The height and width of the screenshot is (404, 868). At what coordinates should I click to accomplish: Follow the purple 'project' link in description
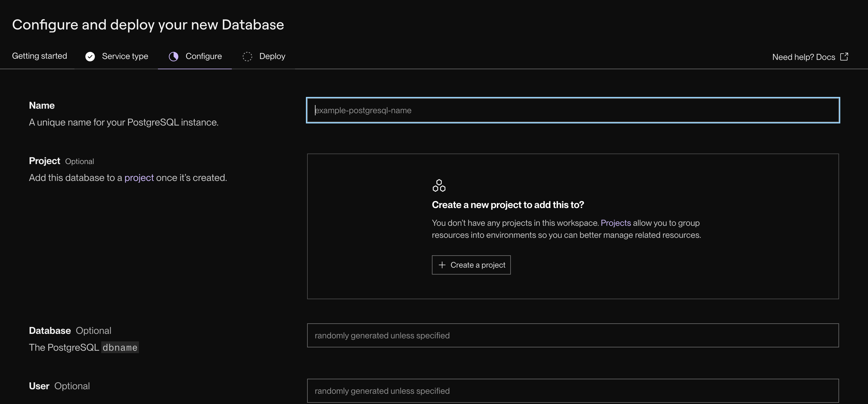pyautogui.click(x=139, y=178)
